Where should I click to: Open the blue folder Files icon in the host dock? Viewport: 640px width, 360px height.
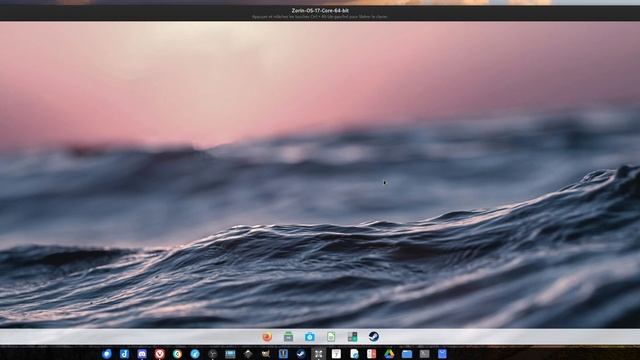tap(407, 354)
